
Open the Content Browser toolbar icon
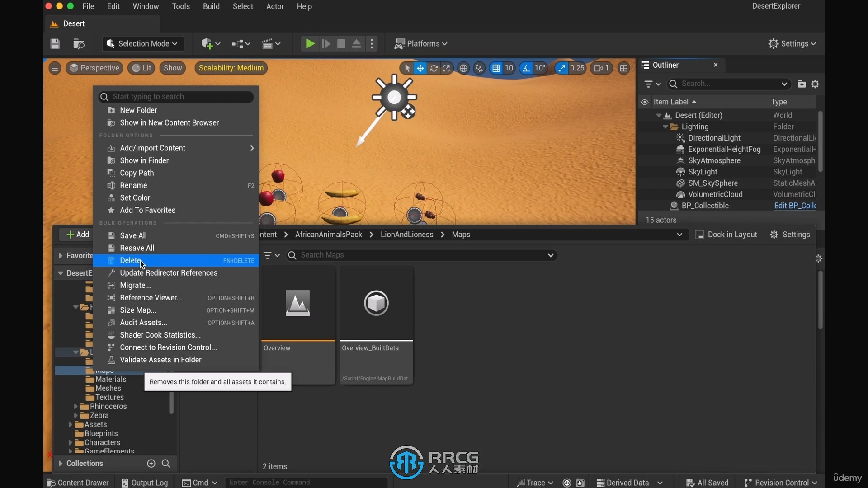pyautogui.click(x=79, y=44)
